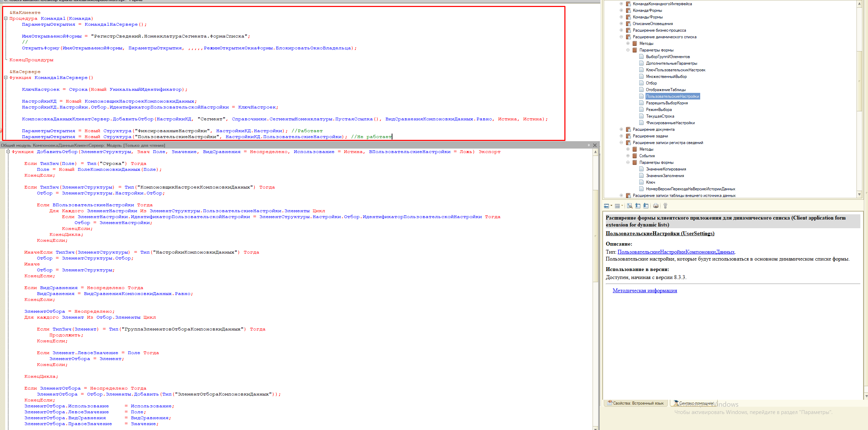
Task: Expand Расширение записи таблицы внешнего источника node
Action: [x=621, y=196]
